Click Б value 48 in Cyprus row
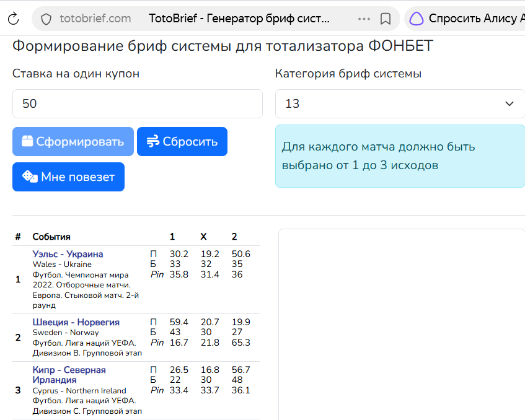 point(237,380)
